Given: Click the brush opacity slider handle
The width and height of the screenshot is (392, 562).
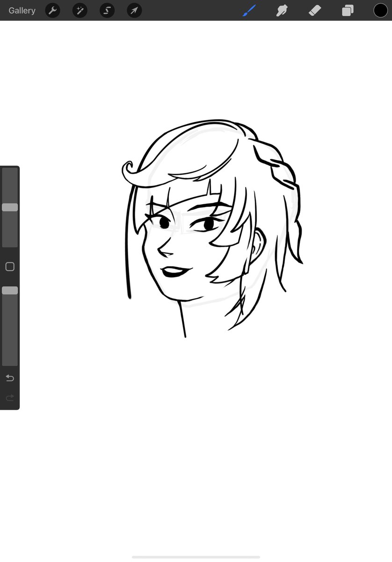Looking at the screenshot, I should tap(10, 290).
